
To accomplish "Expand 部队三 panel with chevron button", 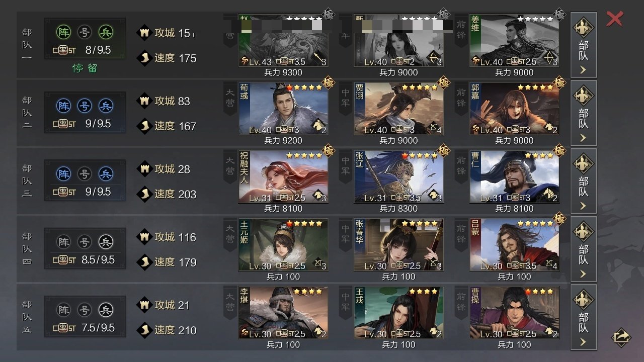I will pyautogui.click(x=583, y=180).
